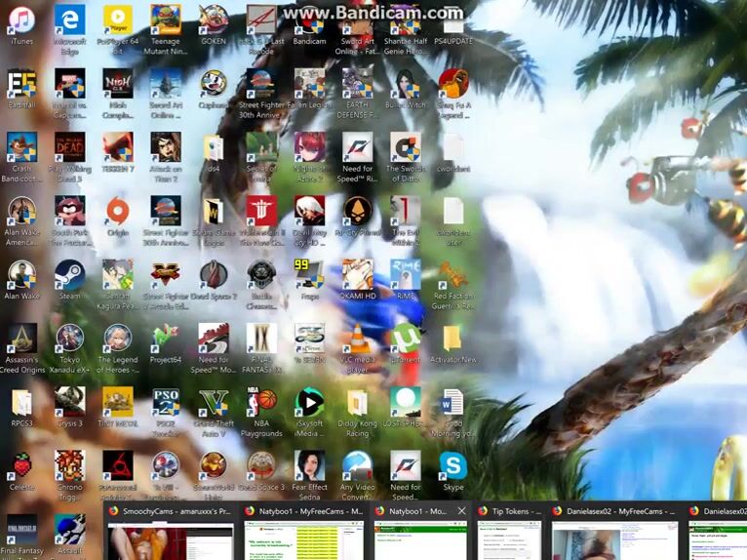Select the Crysis 3 desktop icon
This screenshot has height=560, width=747.
pos(69,403)
